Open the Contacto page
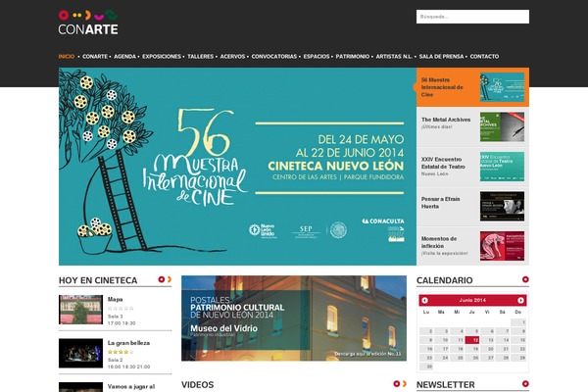This screenshot has width=588, height=392. click(x=484, y=56)
